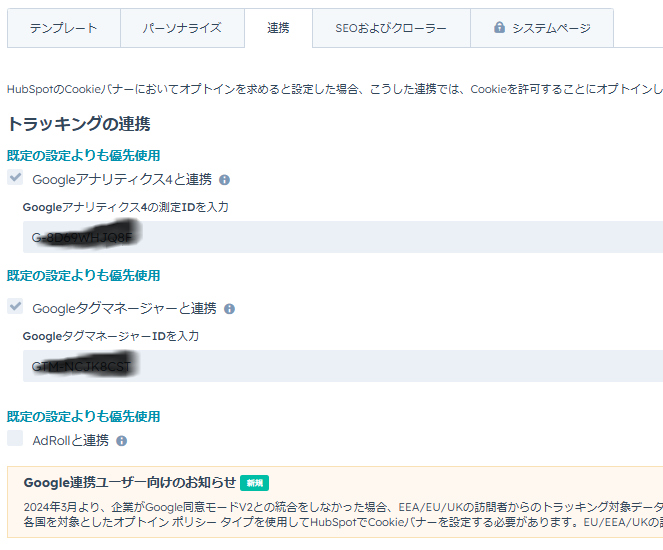The image size is (663, 550).
Task: Click the Googleアナリティクス4と連携 label text
Action: point(122,180)
